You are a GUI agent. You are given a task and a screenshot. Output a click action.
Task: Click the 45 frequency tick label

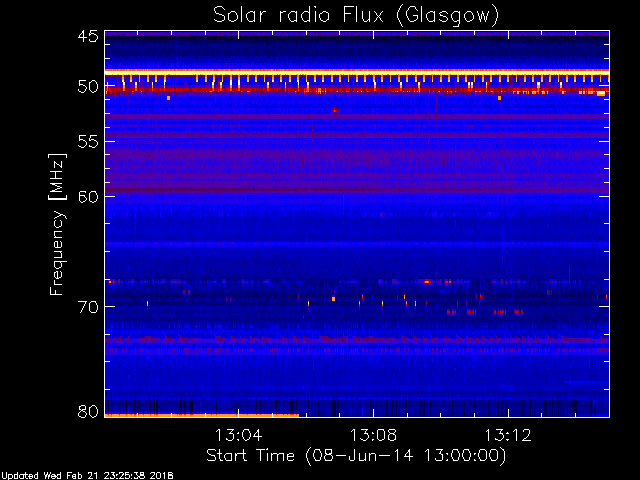pos(88,36)
